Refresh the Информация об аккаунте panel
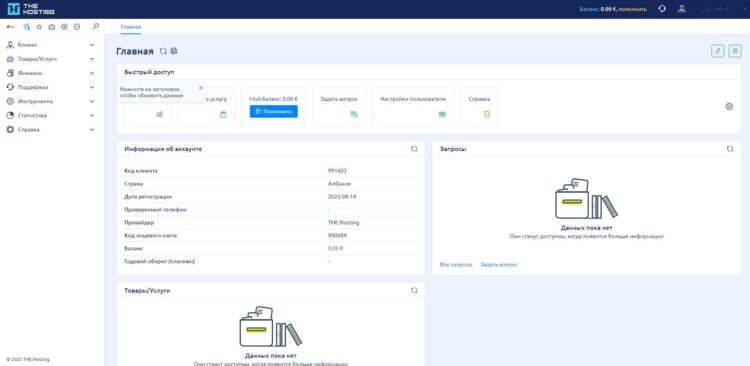 (414, 149)
